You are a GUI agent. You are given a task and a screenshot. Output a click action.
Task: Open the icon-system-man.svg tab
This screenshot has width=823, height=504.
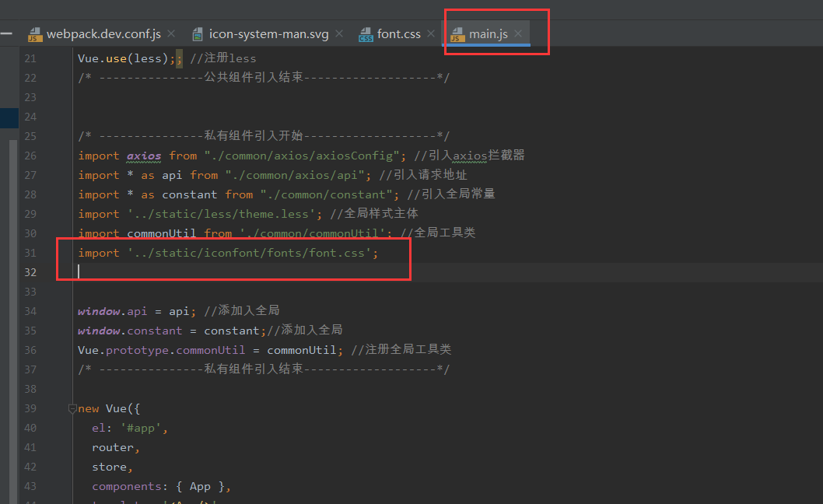tap(268, 33)
